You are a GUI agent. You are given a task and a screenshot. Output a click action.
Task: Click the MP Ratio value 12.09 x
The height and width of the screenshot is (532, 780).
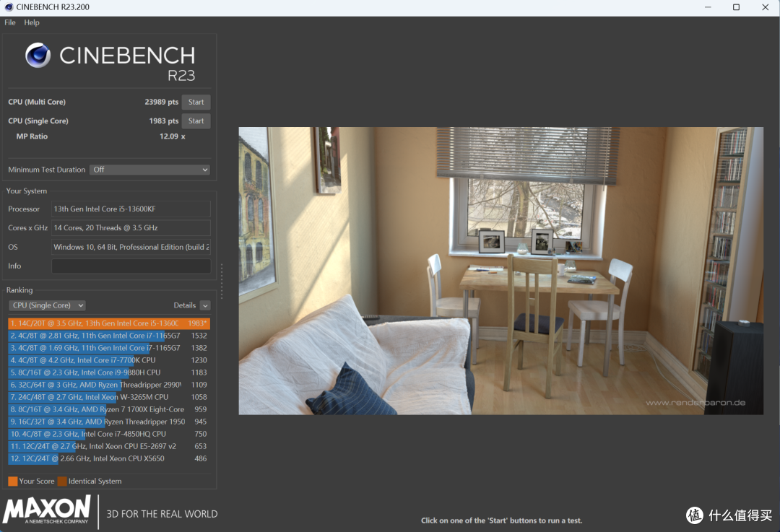pyautogui.click(x=172, y=136)
